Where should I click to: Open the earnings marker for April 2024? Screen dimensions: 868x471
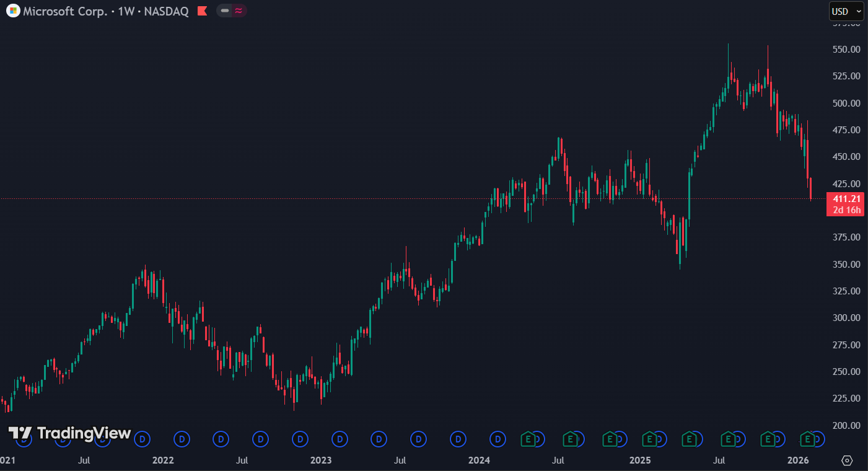coord(528,439)
